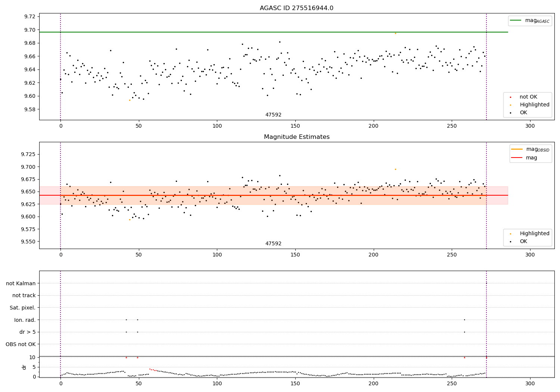Click the 47592 label in the middle plot
The width and height of the screenshot is (560, 392).
pos(273,244)
